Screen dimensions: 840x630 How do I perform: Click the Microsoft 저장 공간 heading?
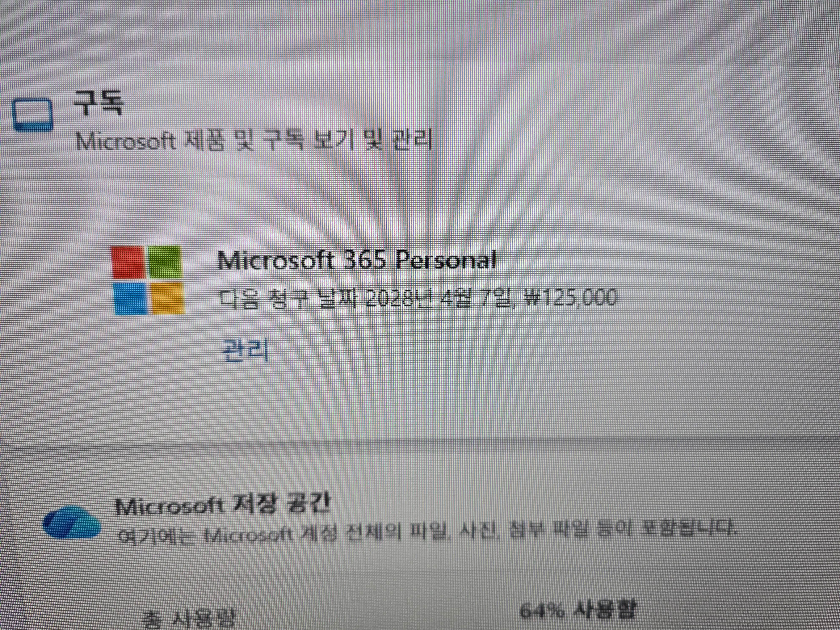tap(223, 504)
